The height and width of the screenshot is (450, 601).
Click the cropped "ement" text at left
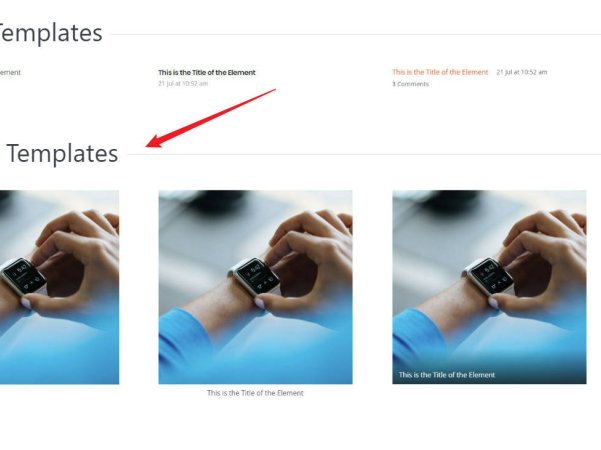click(x=10, y=72)
